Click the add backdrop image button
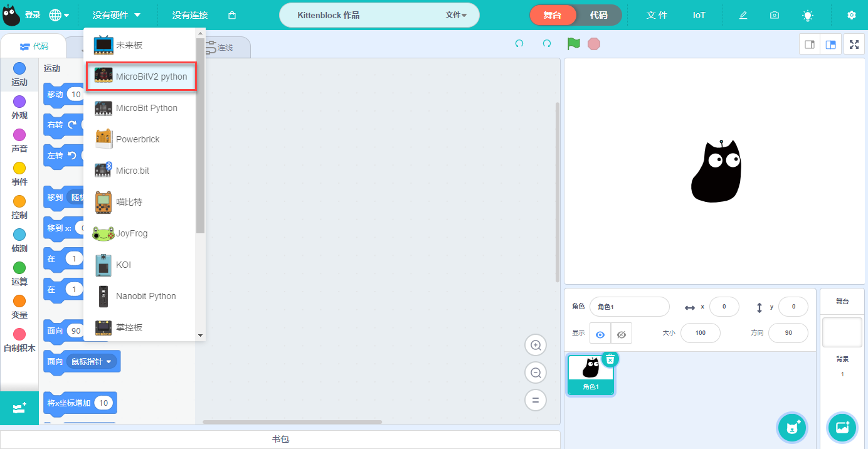 tap(842, 428)
